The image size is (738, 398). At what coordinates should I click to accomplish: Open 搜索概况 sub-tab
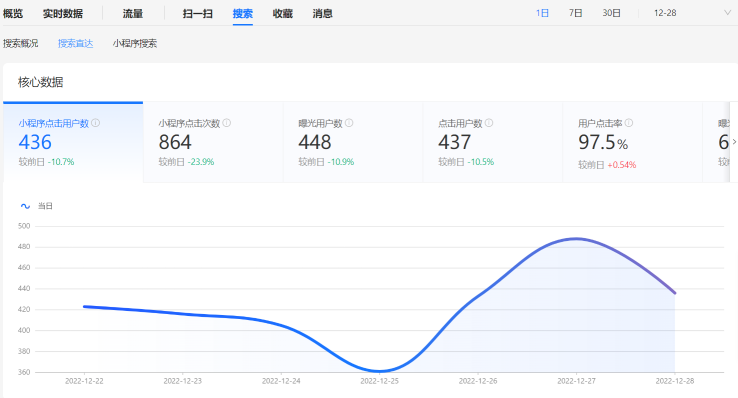20,43
